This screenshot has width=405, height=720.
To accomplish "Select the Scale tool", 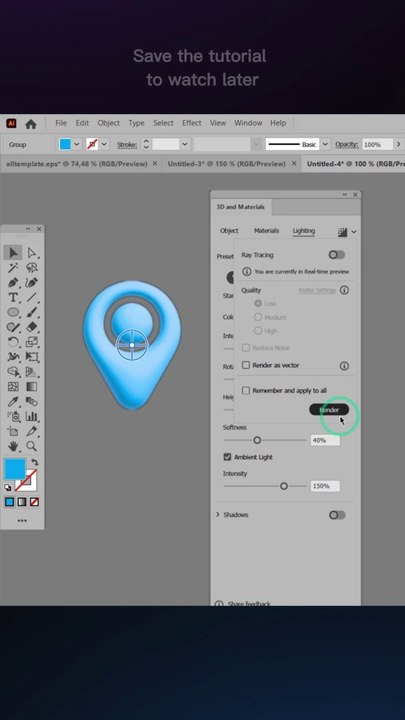I will pos(32,342).
